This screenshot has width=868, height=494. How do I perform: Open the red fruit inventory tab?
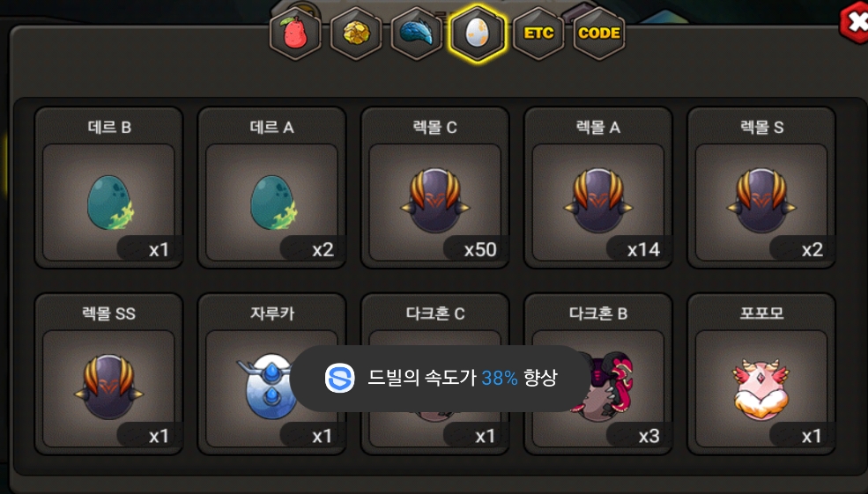[295, 33]
